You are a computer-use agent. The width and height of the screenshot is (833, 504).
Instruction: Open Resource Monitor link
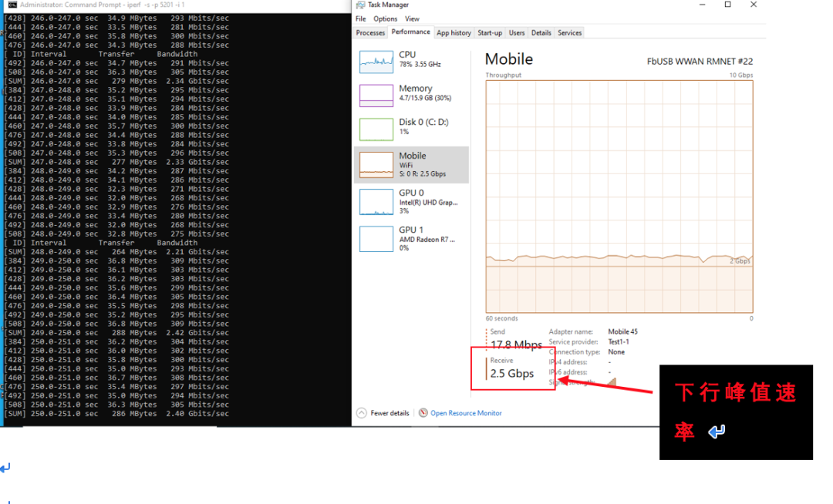click(x=466, y=413)
